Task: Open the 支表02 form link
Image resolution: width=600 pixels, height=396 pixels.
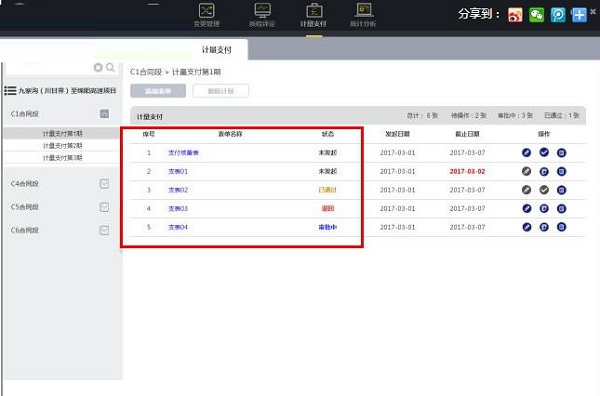Action: (x=178, y=190)
